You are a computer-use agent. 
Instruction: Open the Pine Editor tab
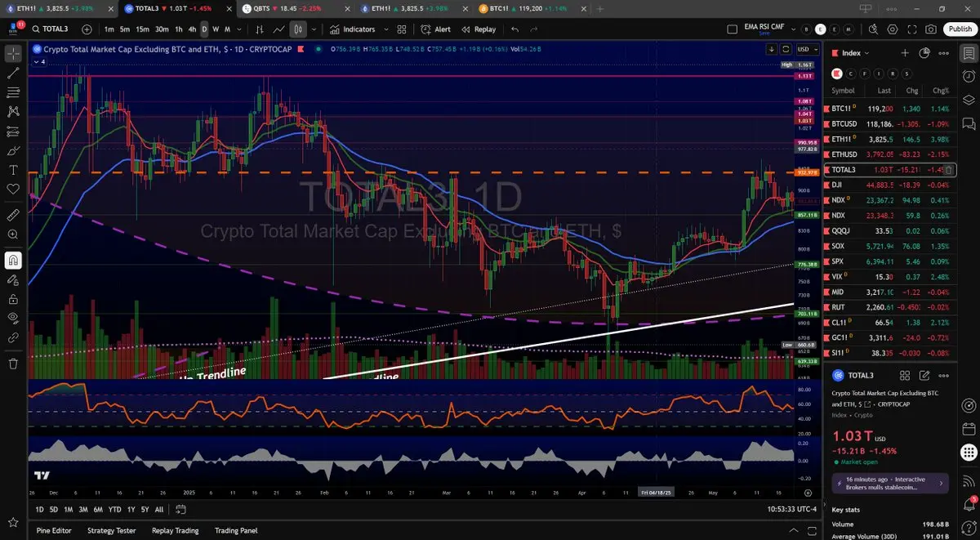pos(54,530)
